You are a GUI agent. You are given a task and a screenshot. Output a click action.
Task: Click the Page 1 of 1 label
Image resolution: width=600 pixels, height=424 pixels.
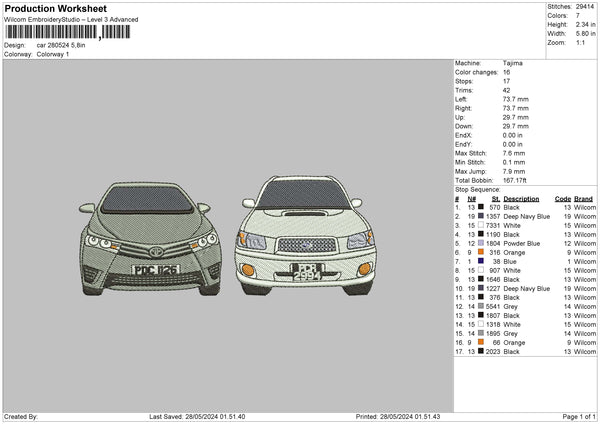579,416
